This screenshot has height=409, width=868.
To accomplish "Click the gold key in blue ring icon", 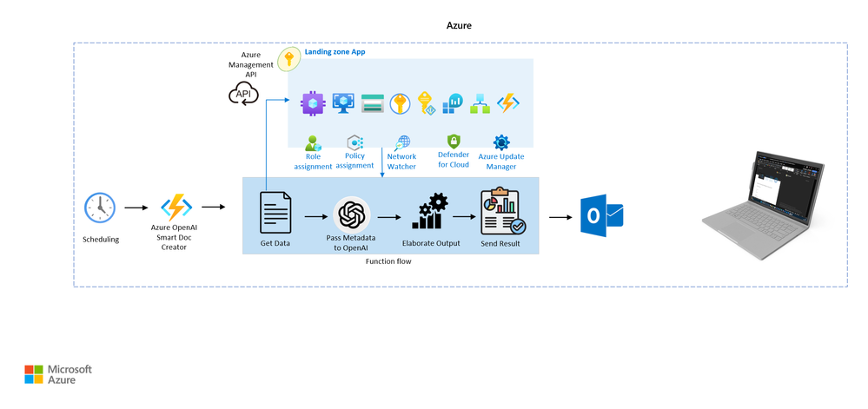I will pos(400,103).
